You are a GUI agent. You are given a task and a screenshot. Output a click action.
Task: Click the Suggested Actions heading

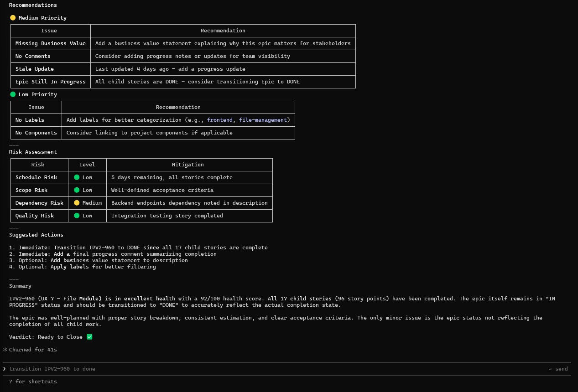(x=36, y=234)
